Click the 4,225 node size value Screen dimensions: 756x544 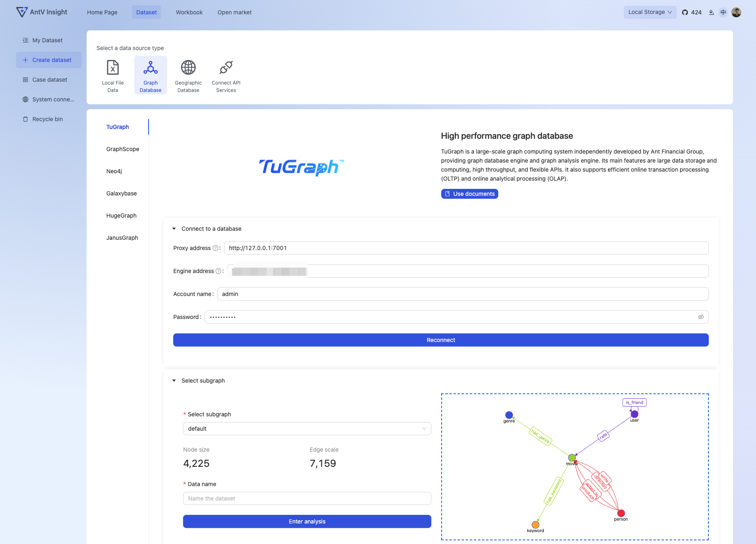tap(196, 464)
